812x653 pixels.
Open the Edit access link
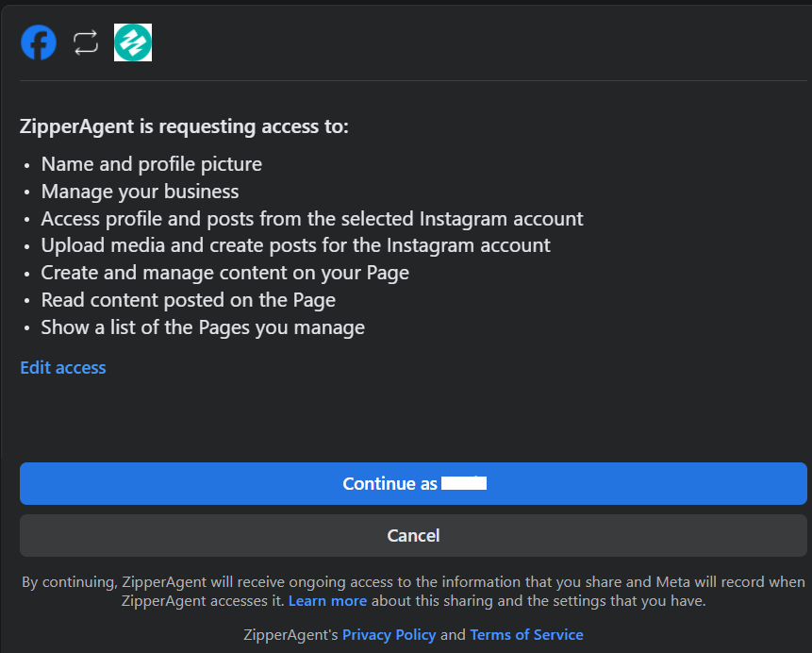click(63, 367)
